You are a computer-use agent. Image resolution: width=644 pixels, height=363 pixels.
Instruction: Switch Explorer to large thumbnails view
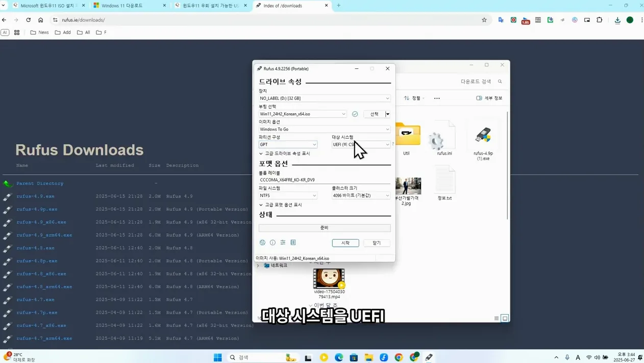click(x=505, y=318)
